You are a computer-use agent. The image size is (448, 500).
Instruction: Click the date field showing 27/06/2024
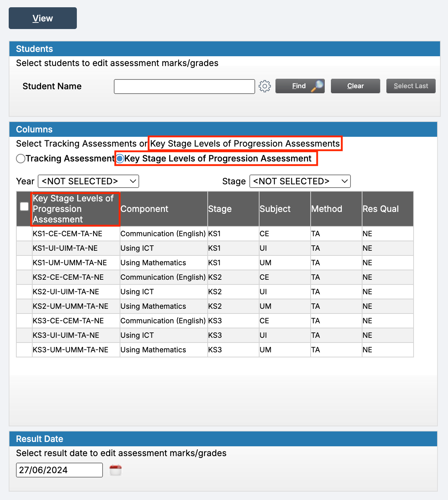click(x=59, y=470)
